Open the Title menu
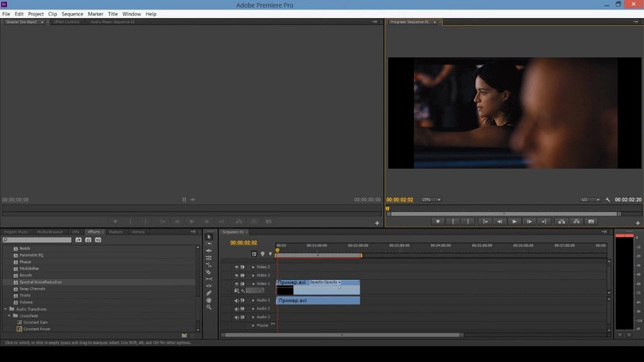Image resolution: width=644 pixels, height=362 pixels. pyautogui.click(x=113, y=14)
